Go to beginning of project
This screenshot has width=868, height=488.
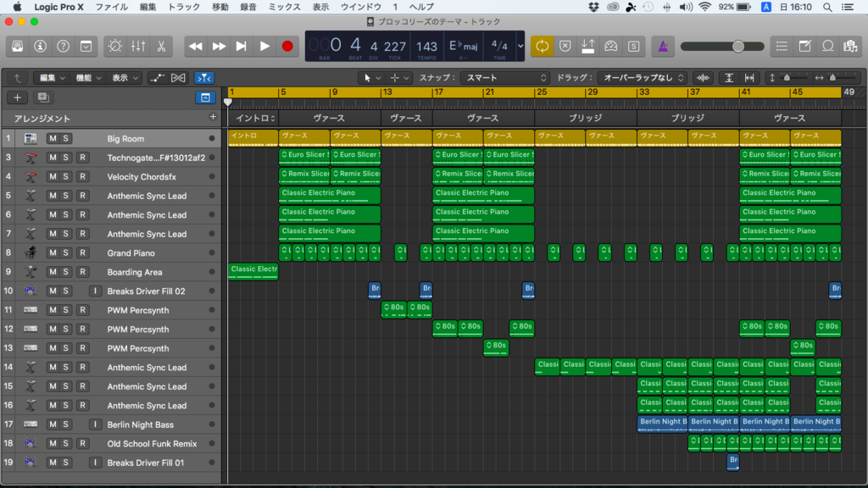pos(242,47)
